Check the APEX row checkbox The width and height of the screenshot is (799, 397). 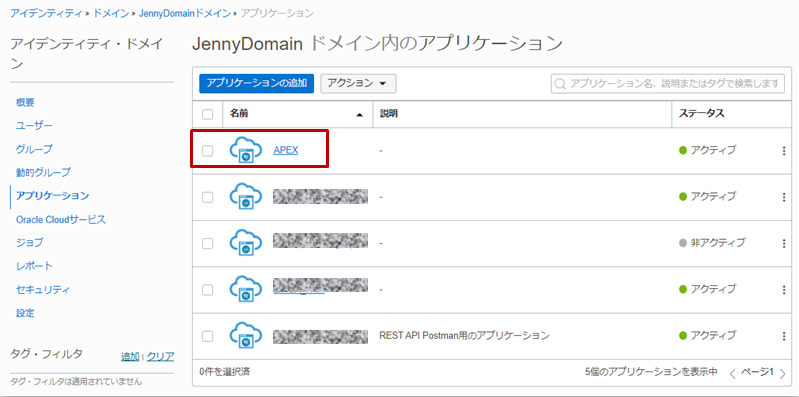[x=207, y=151]
